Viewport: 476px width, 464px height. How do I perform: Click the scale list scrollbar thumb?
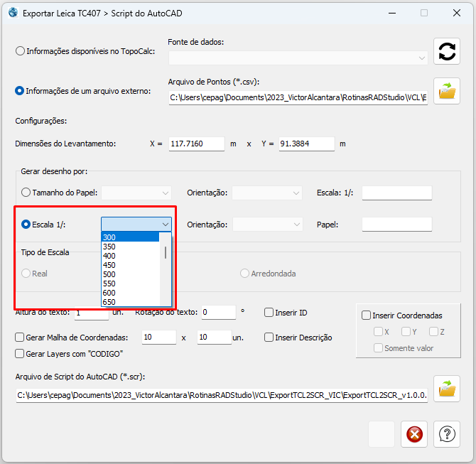(166, 252)
